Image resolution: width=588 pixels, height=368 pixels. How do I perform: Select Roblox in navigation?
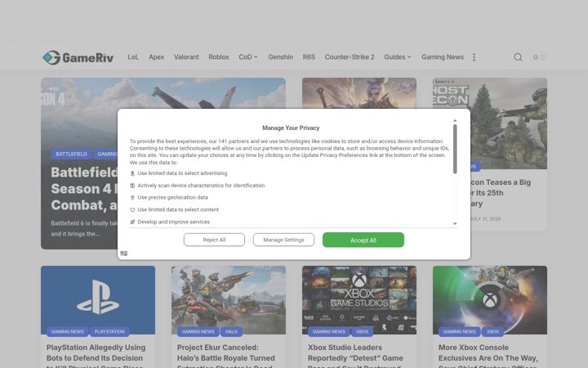click(219, 57)
